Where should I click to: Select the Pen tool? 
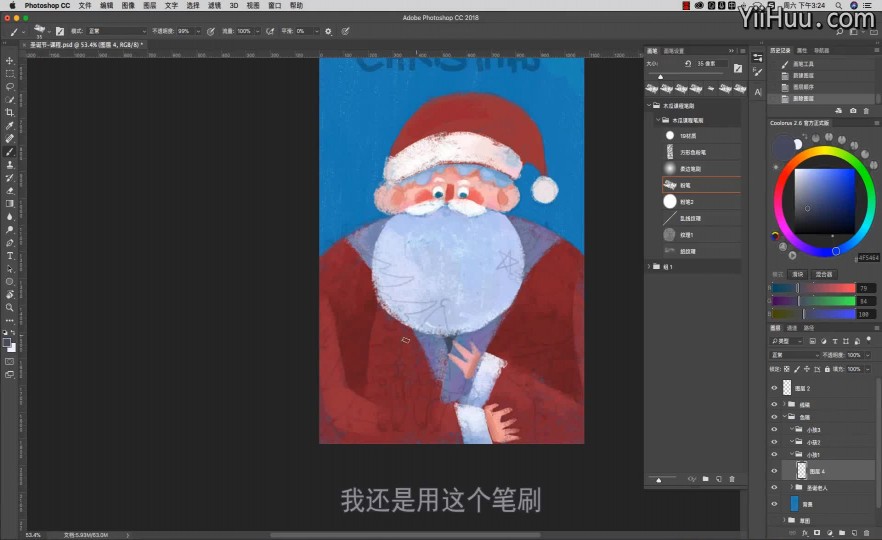(10, 243)
